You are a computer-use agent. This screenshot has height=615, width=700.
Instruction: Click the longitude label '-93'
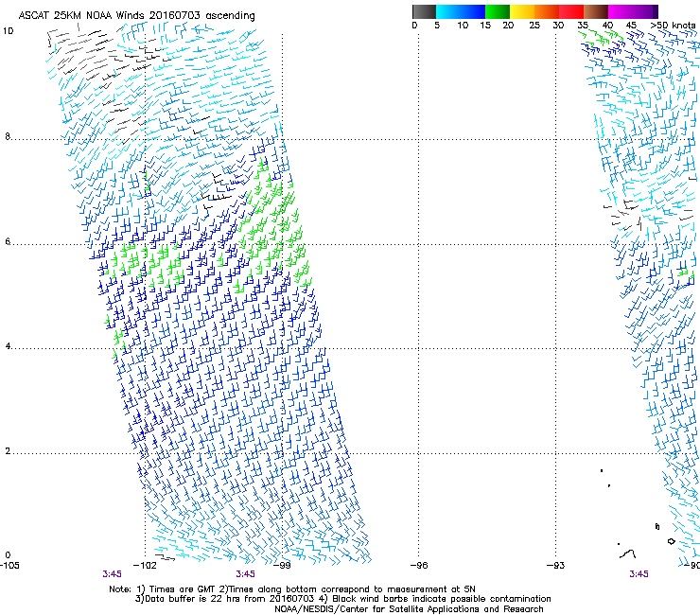(556, 566)
